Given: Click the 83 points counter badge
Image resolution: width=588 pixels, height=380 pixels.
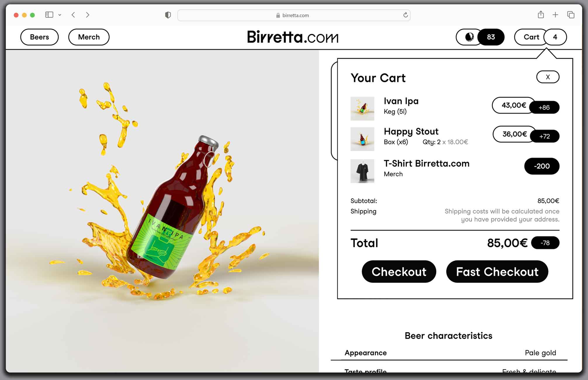Looking at the screenshot, I should pyautogui.click(x=491, y=37).
